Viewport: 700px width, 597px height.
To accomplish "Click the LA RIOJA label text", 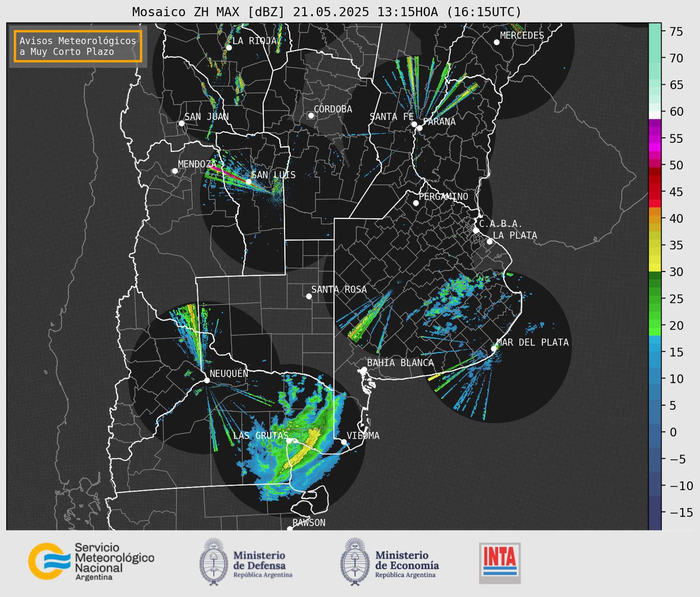I will (254, 41).
